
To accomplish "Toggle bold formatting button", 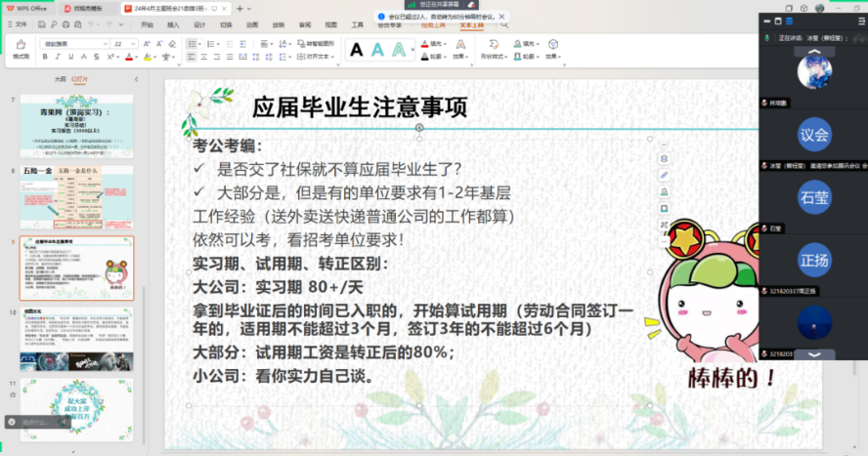I will [45, 57].
